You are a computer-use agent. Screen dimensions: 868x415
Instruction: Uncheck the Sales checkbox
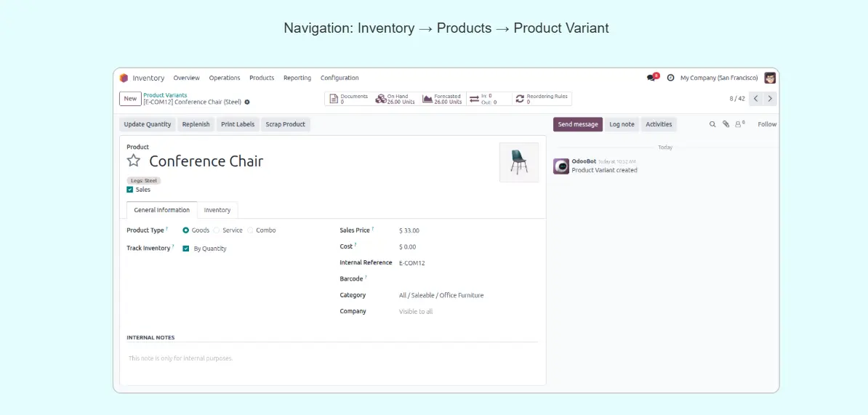click(130, 190)
